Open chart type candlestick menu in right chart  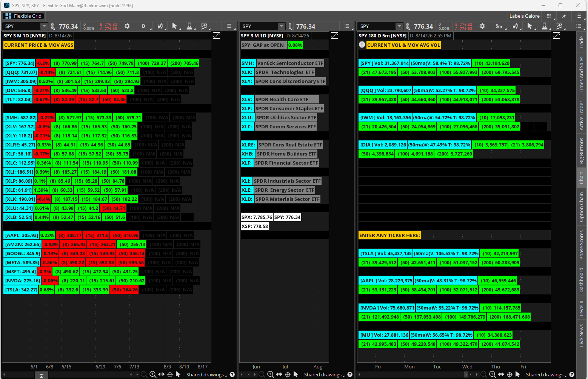coord(515,26)
